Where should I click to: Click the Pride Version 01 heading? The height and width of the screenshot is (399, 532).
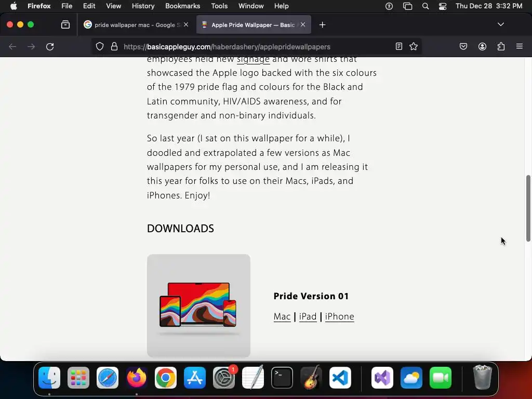311,296
